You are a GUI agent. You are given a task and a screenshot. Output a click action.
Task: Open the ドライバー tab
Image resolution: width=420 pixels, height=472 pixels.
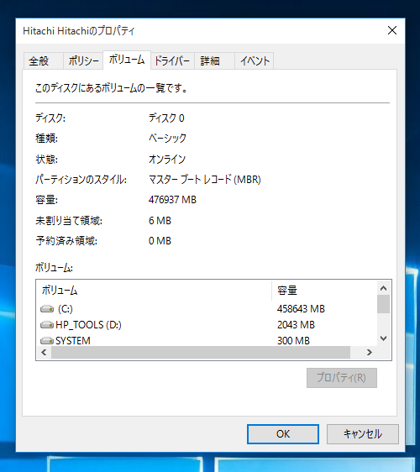[x=172, y=61]
